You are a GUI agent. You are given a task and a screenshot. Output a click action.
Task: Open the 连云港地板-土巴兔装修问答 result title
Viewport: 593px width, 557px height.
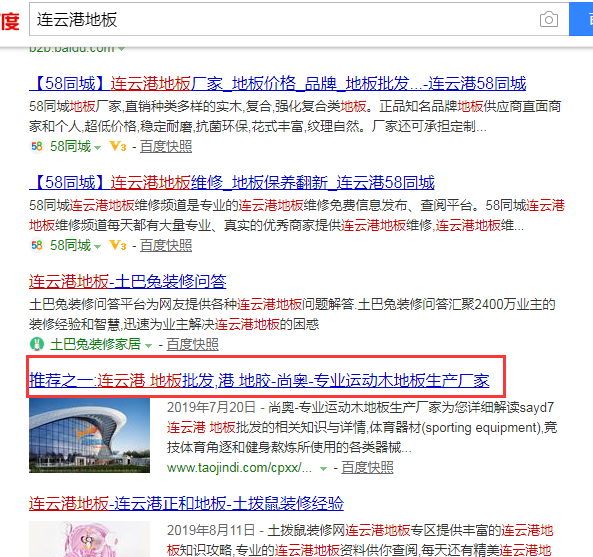(127, 281)
